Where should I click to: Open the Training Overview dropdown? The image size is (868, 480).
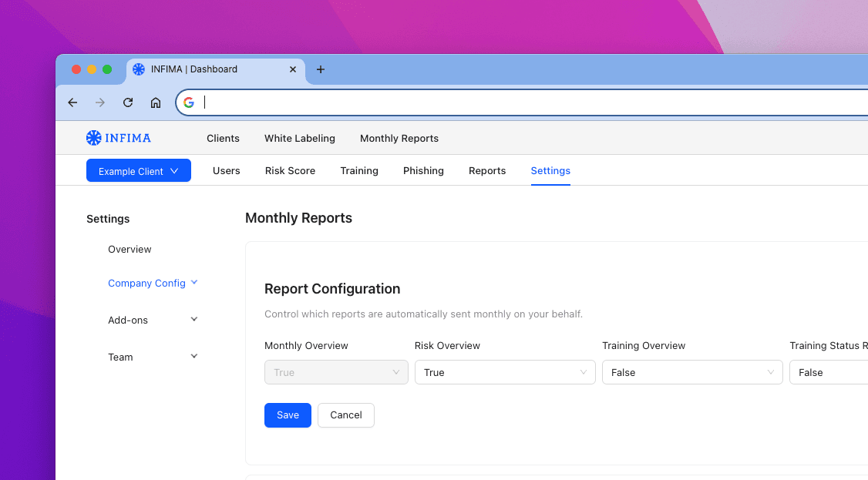(691, 372)
